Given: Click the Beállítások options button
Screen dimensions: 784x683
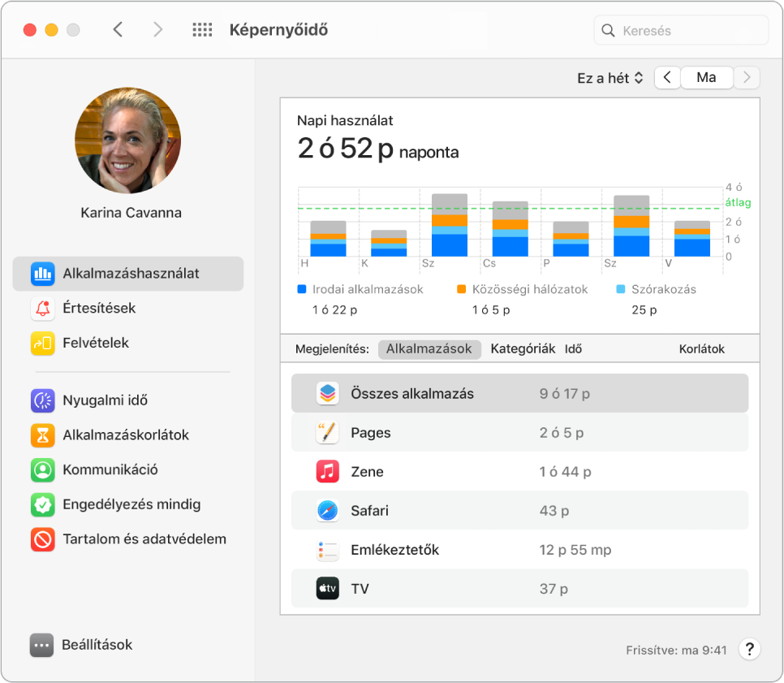Looking at the screenshot, I should 81,645.
